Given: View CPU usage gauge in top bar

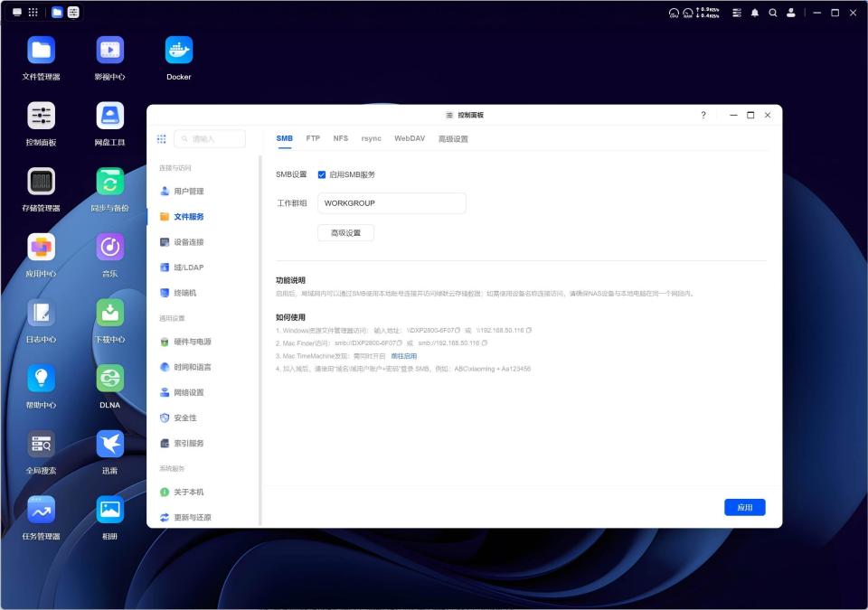Looking at the screenshot, I should pos(674,13).
